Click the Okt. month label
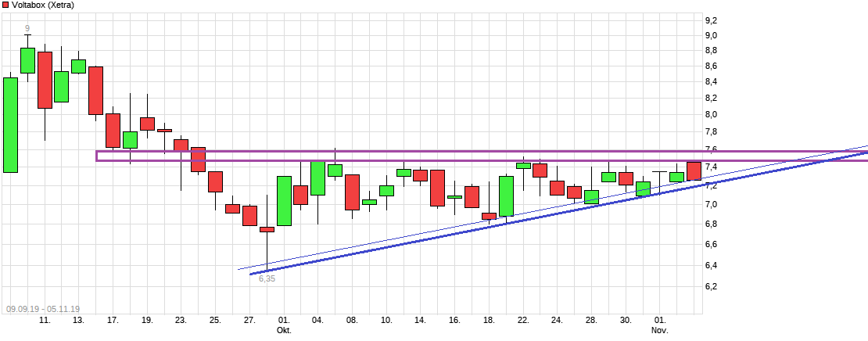Image resolution: width=868 pixels, height=341 pixels. click(284, 330)
